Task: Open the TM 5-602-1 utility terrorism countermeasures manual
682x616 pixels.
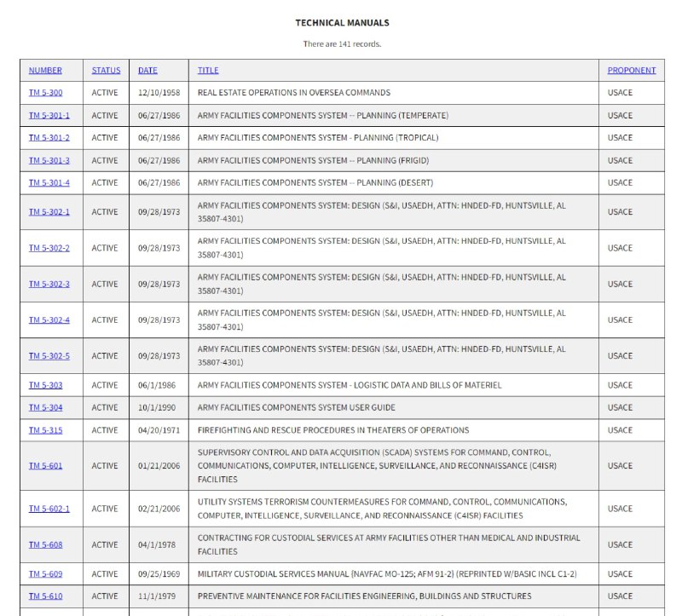Action: 48,509
